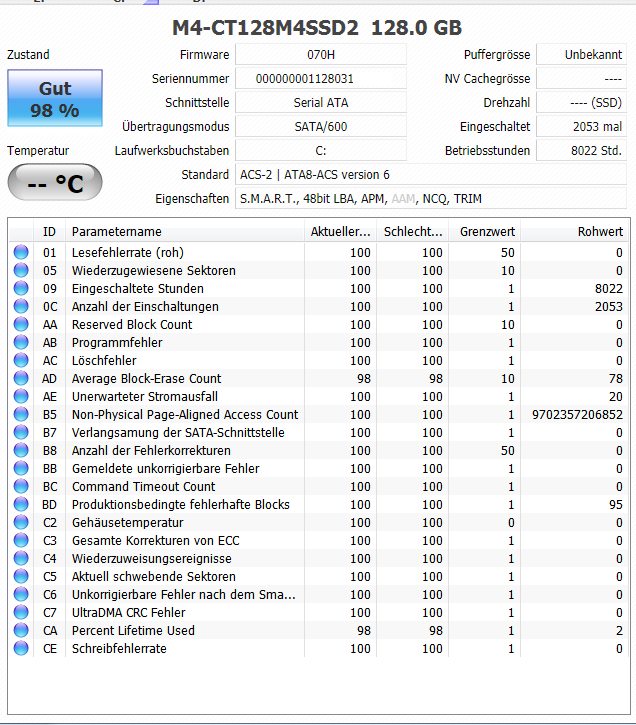
Task: Click the status icon for Wiederzuweisungsereignisse
Action: coord(21,559)
